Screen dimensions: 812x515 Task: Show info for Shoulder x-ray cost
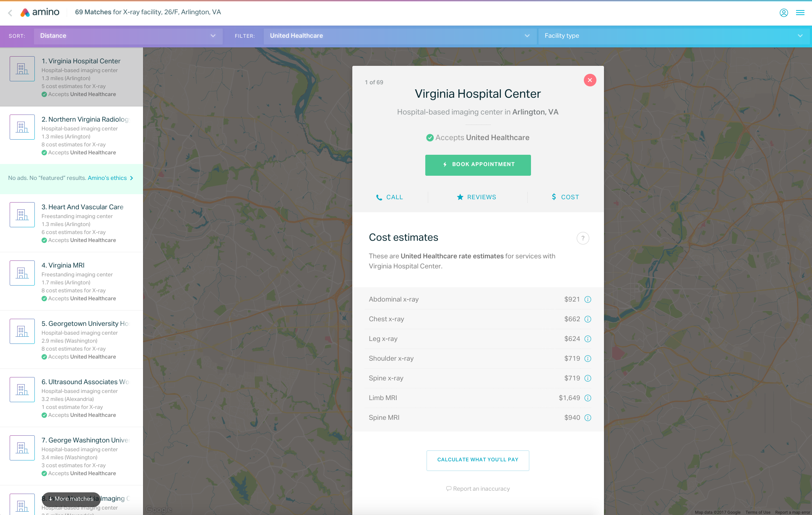pos(588,359)
